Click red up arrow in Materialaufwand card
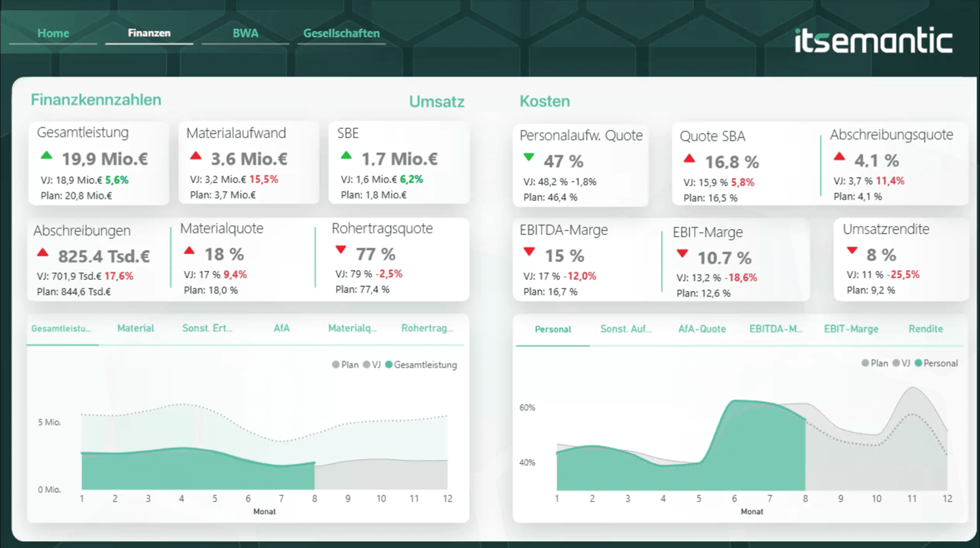The width and height of the screenshot is (980, 548). 196,156
